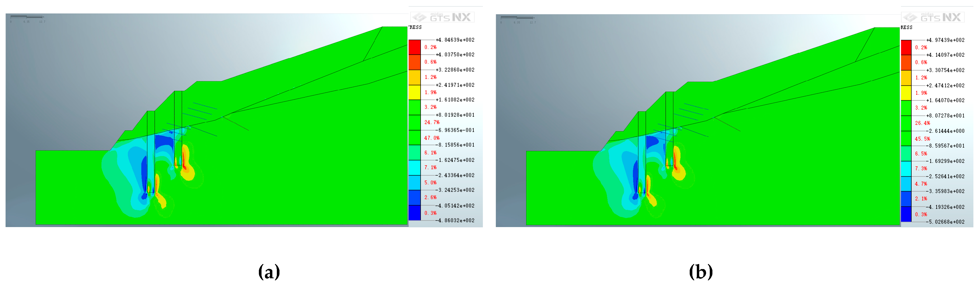Click the scale bar in figure (a)
The height and width of the screenshot is (287, 980).
tap(27, 17)
